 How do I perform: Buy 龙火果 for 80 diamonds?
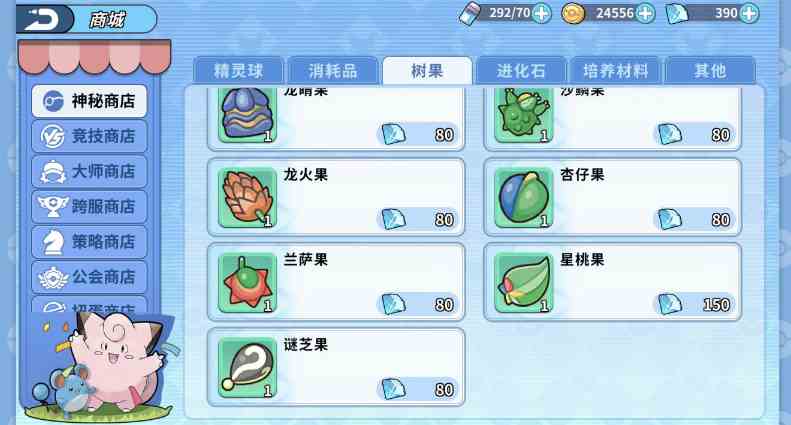418,220
